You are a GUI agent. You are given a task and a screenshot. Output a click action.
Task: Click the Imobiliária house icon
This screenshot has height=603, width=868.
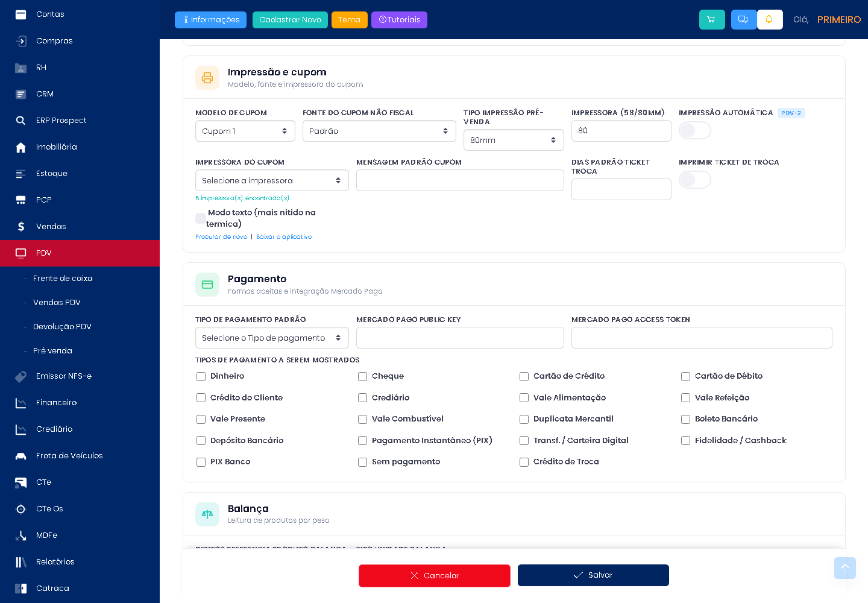(20, 147)
